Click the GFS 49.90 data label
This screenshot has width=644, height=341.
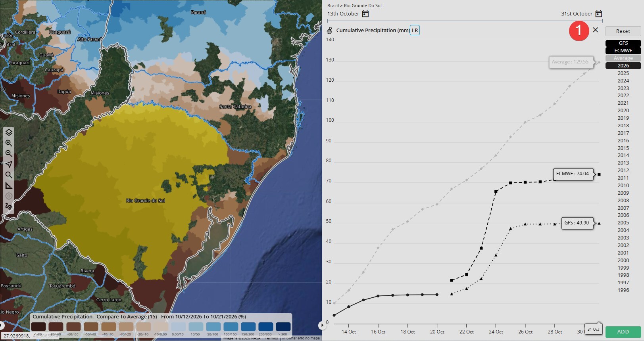coord(577,223)
